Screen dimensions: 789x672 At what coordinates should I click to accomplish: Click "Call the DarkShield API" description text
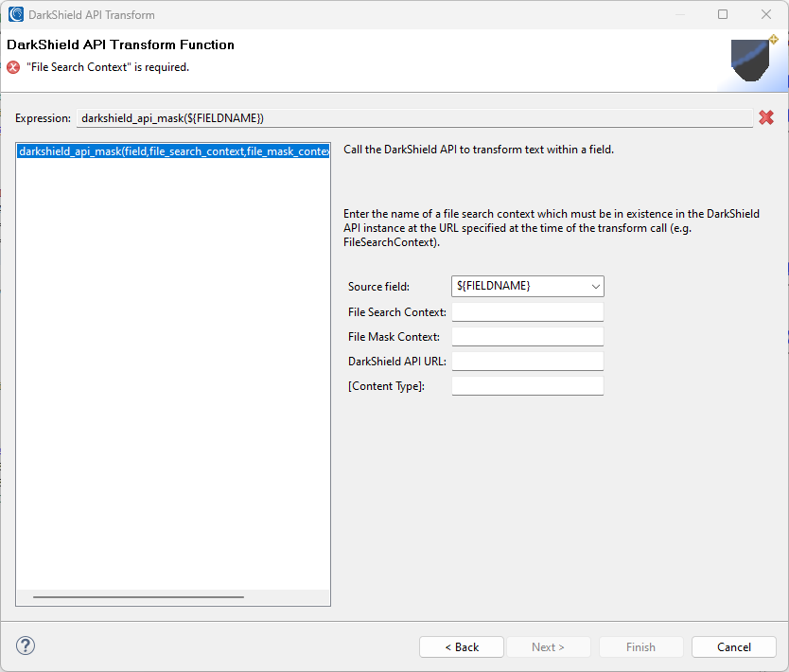point(479,150)
